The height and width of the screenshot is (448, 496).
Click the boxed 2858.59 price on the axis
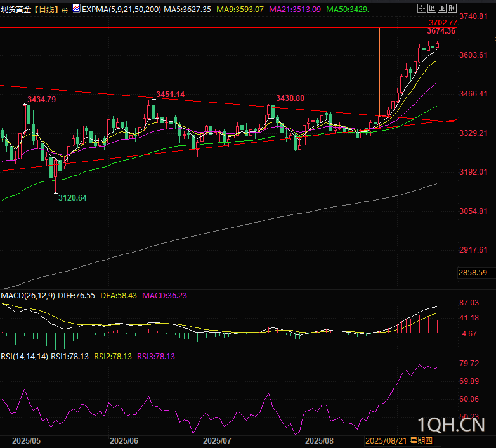(x=473, y=272)
